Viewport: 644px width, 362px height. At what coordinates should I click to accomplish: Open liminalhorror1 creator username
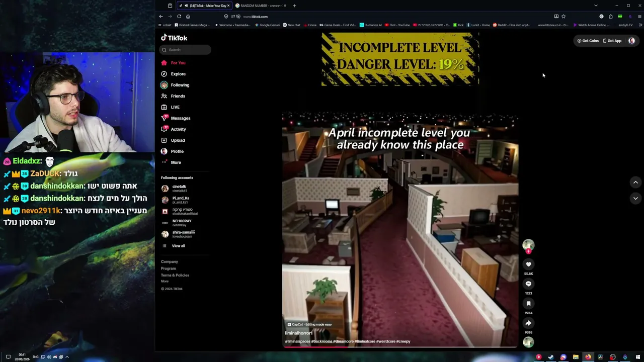299,333
